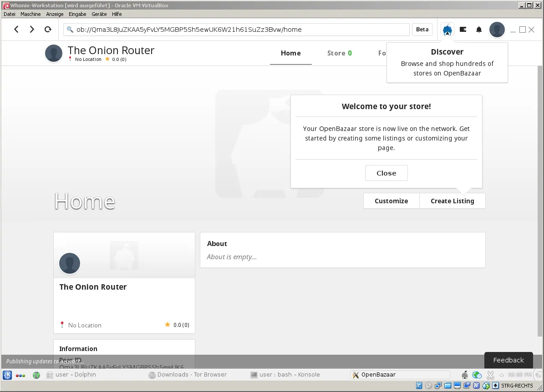Open the Geräte menu

point(99,14)
